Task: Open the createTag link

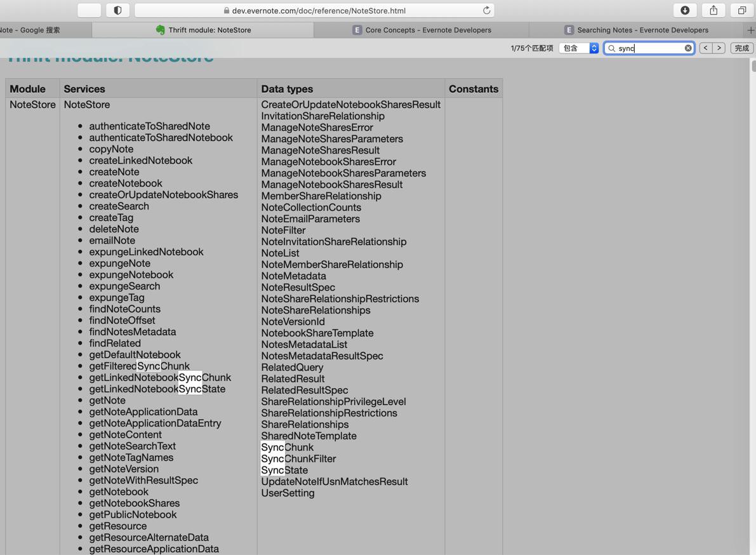Action: tap(111, 218)
